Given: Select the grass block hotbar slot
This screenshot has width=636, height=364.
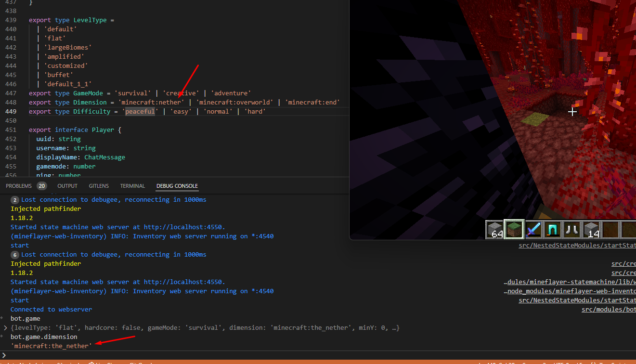Looking at the screenshot, I should click(514, 230).
